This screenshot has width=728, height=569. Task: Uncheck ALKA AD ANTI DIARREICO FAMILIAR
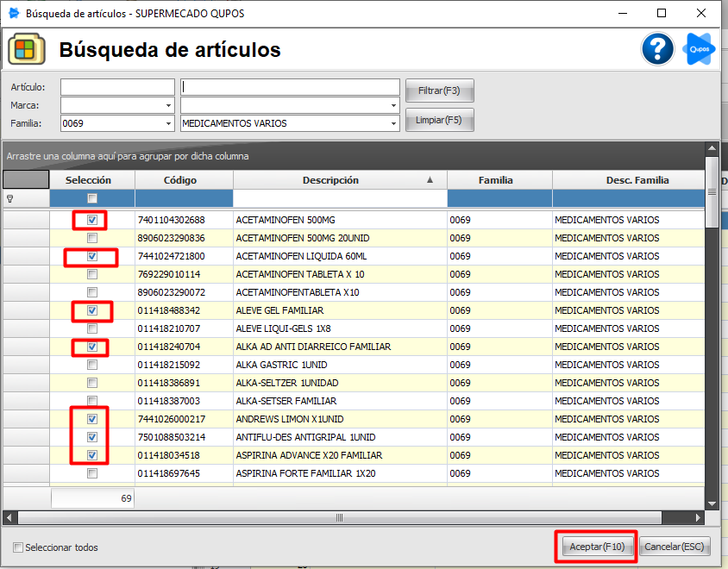[x=91, y=347]
